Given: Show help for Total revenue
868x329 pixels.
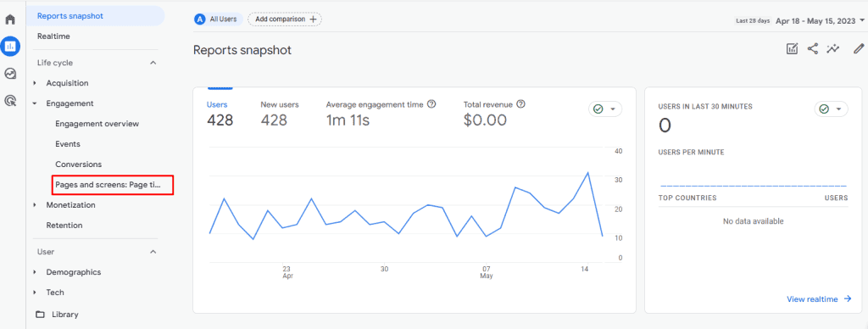Looking at the screenshot, I should click(521, 104).
